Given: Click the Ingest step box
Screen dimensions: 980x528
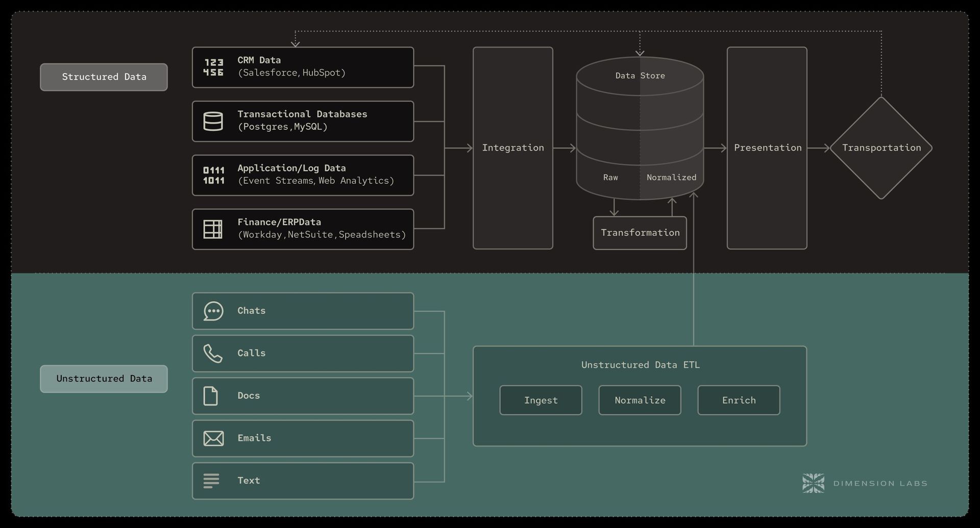Looking at the screenshot, I should [x=541, y=400].
